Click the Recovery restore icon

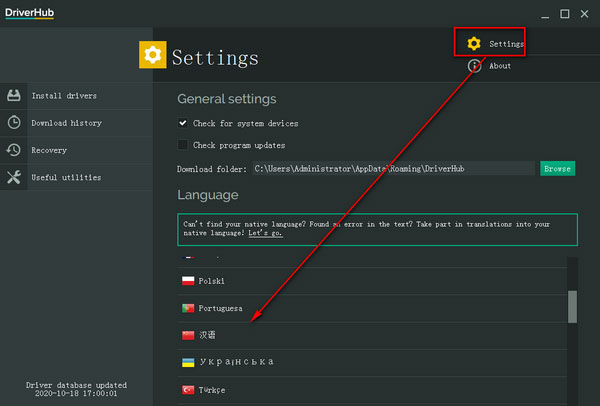click(x=14, y=150)
